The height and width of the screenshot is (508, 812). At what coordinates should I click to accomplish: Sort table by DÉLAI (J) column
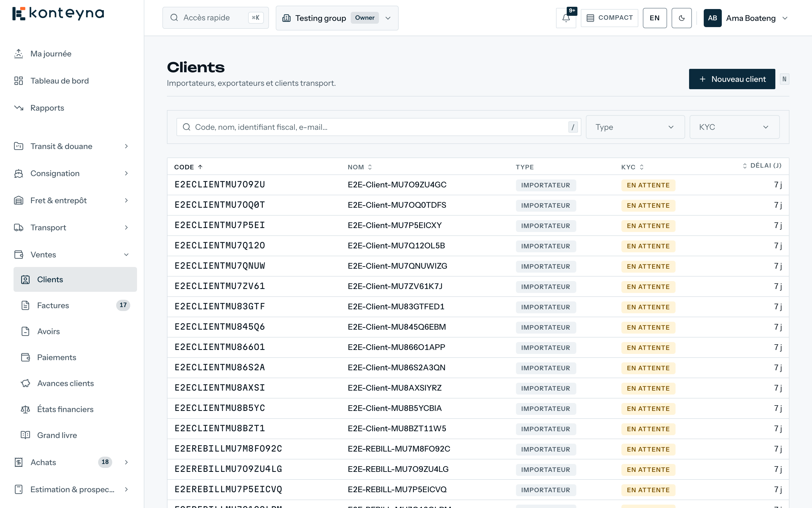pos(762,166)
